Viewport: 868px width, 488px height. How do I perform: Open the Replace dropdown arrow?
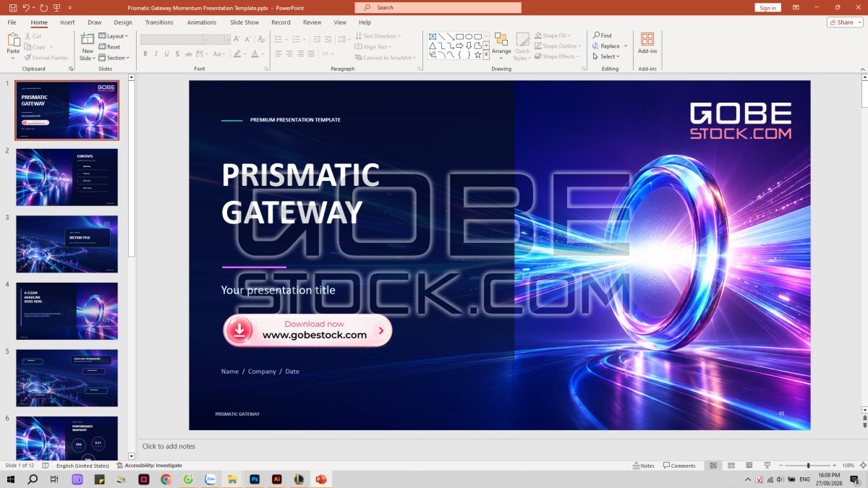tap(626, 46)
